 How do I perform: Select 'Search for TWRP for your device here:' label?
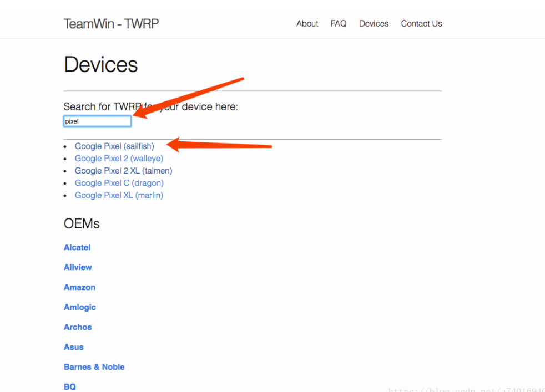151,106
